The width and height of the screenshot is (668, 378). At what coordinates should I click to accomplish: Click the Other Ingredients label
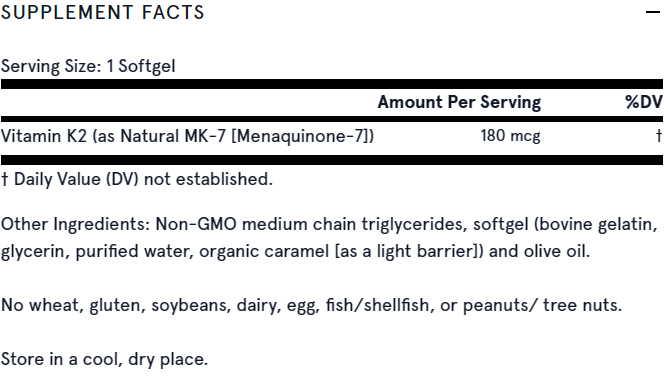[x=75, y=224]
